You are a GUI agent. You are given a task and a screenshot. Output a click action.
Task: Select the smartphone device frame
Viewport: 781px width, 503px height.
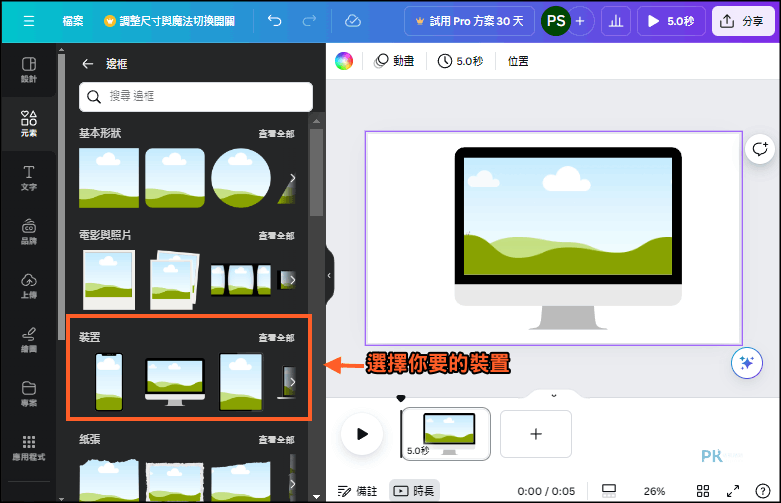point(109,382)
